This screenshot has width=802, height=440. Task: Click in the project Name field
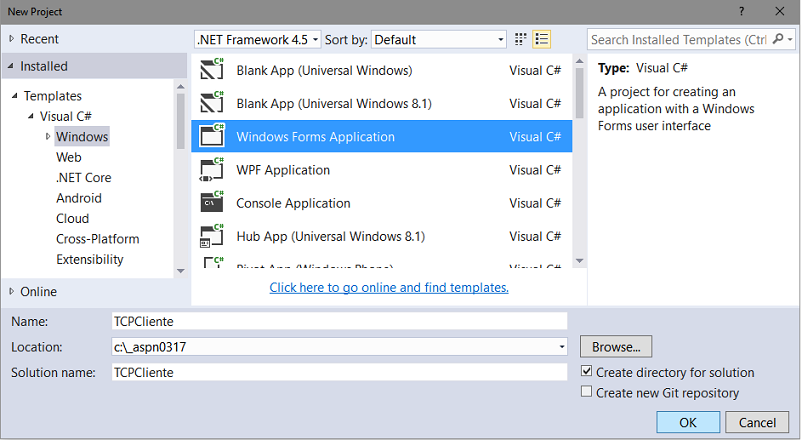340,321
